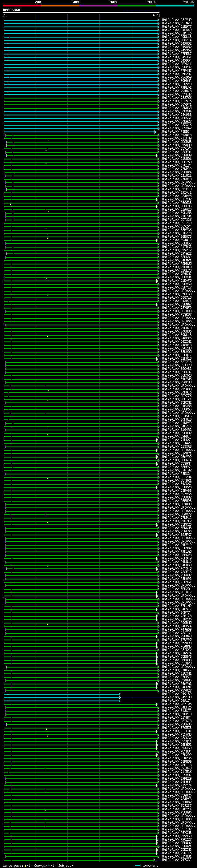Select the UniRef100_B9RRS7 label
Screen dimensions: 197x868
click(177, 67)
